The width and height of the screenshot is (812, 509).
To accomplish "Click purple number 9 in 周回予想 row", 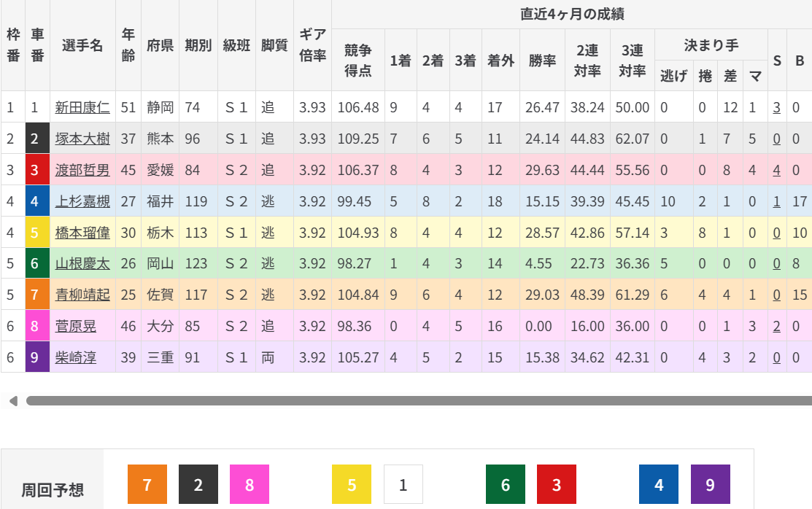I will (710, 484).
